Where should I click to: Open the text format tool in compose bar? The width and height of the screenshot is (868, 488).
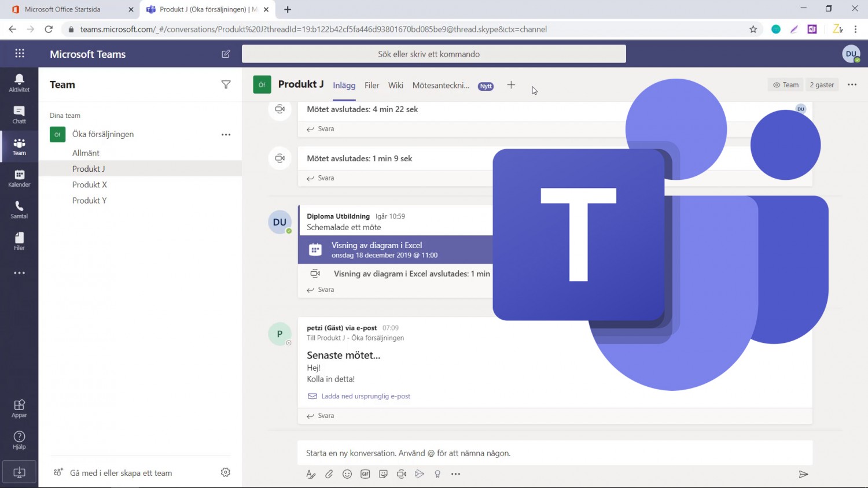311,474
